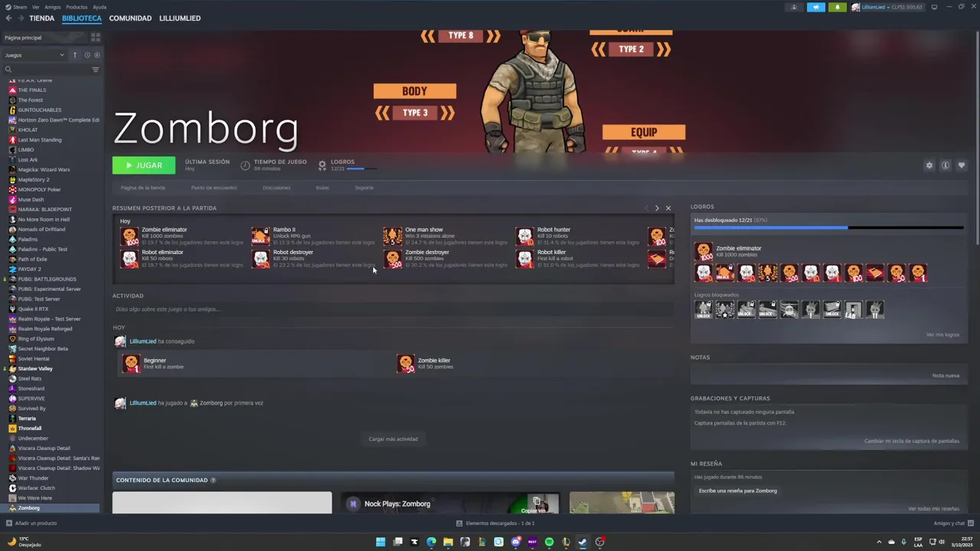Click the library search magnifier icon
This screenshot has width=980, height=551.
8,70
